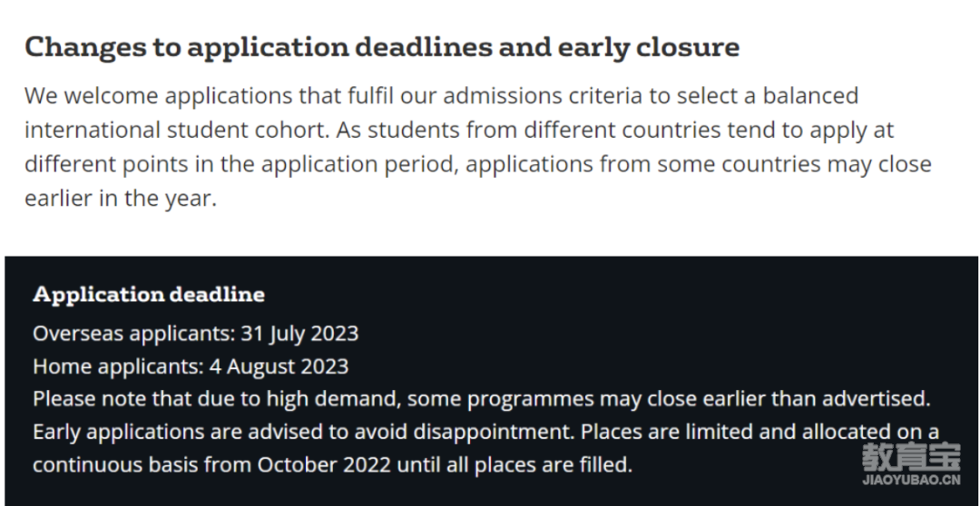Click the '4 August 2023' date
The height and width of the screenshot is (506, 980).
coord(279,366)
